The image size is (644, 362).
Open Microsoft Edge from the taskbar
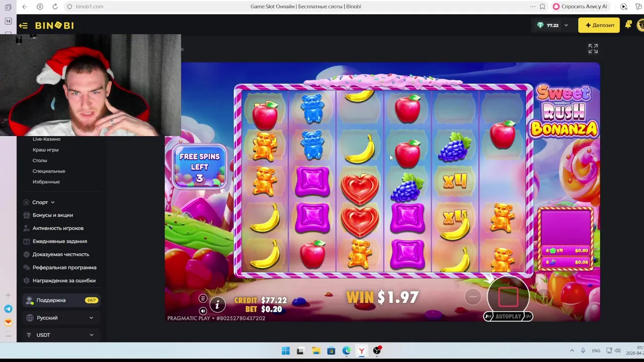[346, 351]
